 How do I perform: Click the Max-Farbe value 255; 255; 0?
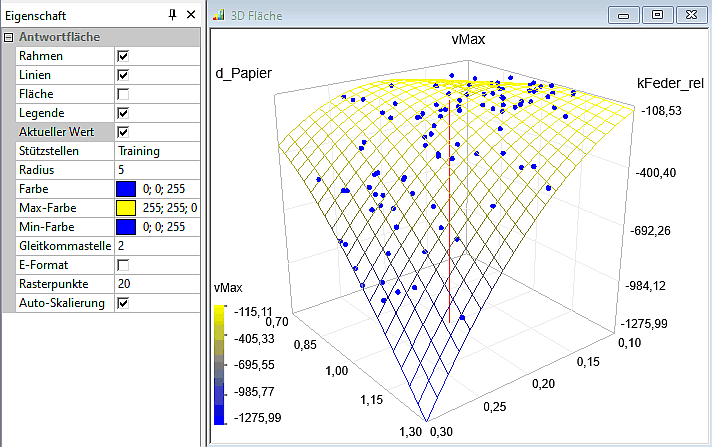coord(170,208)
